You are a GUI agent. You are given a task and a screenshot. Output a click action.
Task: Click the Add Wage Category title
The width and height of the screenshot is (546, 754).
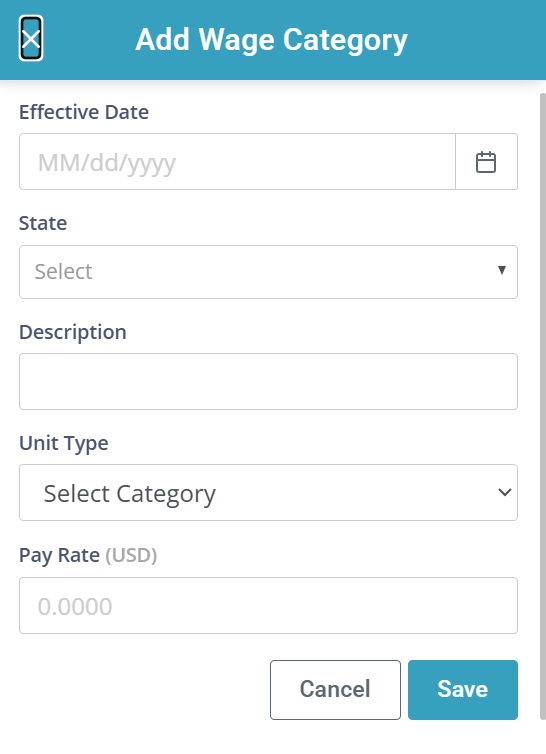pos(271,39)
